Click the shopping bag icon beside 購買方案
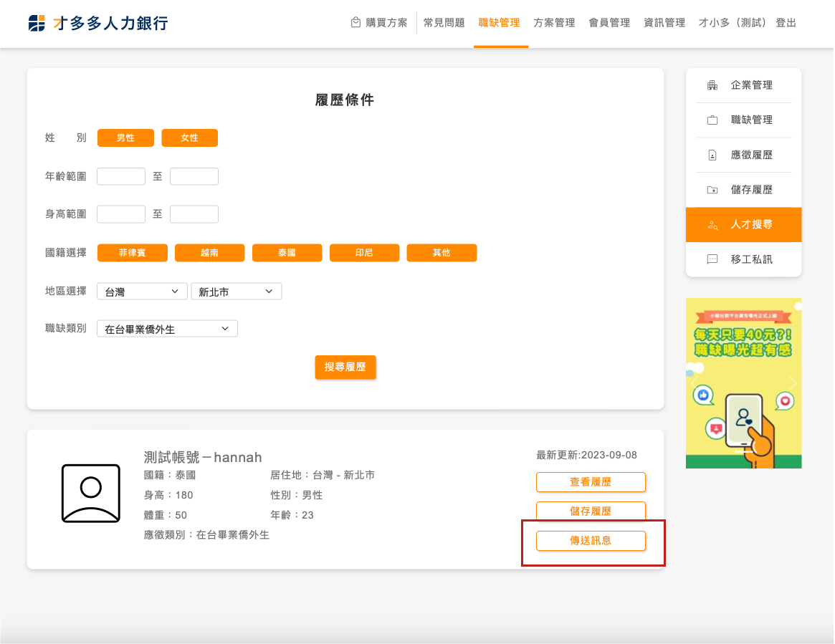Screen dimensions: 835x644 tap(356, 23)
